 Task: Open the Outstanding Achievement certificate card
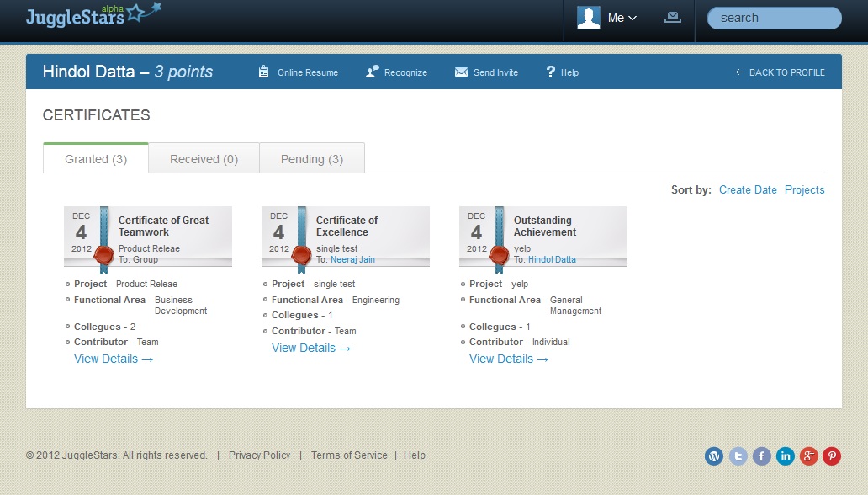click(x=544, y=226)
